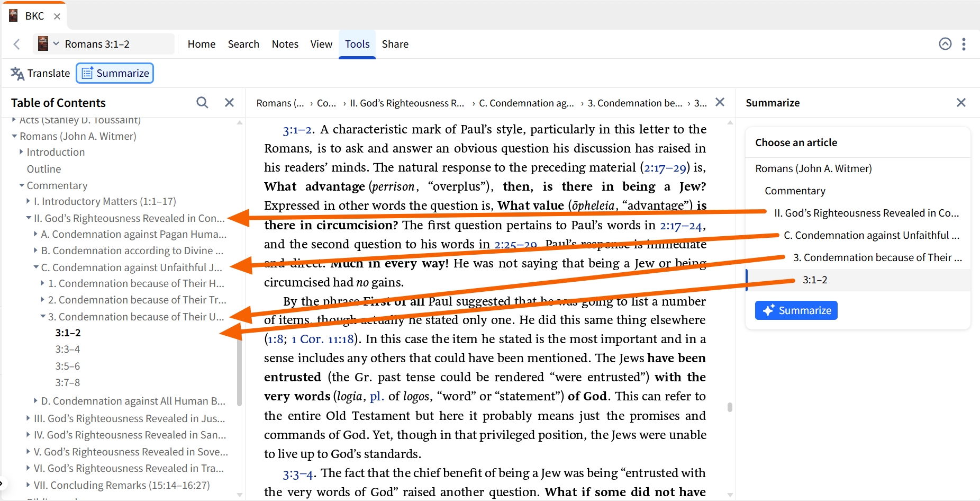Image resolution: width=980 pixels, height=501 pixels.
Task: Click the BKC tab book icon
Action: point(13,16)
